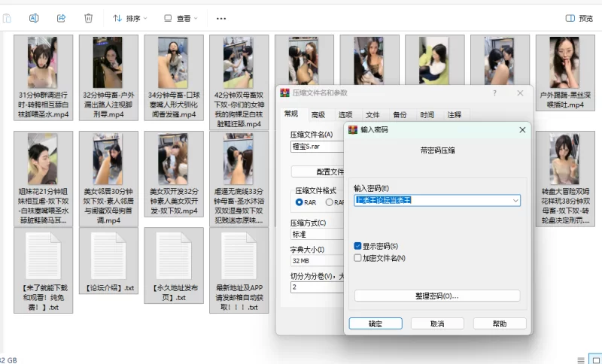Expand the password history dropdown arrow
602x364 pixels.
coord(515,201)
